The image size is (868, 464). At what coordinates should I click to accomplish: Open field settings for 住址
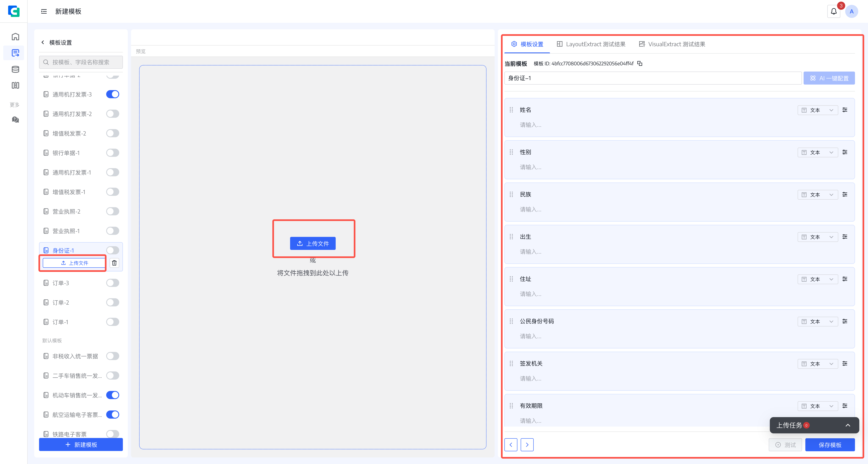click(x=845, y=279)
